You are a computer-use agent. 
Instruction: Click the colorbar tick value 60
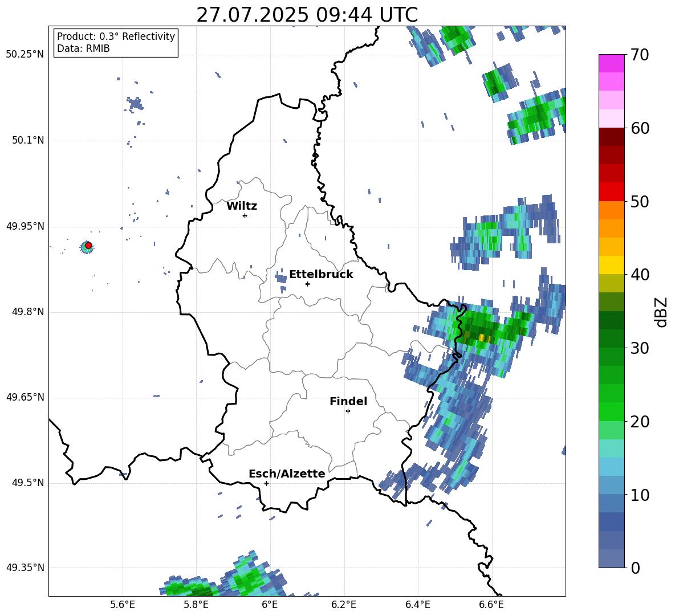tap(640, 128)
